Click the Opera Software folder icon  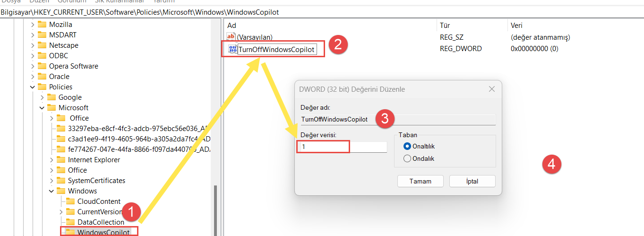coord(42,66)
